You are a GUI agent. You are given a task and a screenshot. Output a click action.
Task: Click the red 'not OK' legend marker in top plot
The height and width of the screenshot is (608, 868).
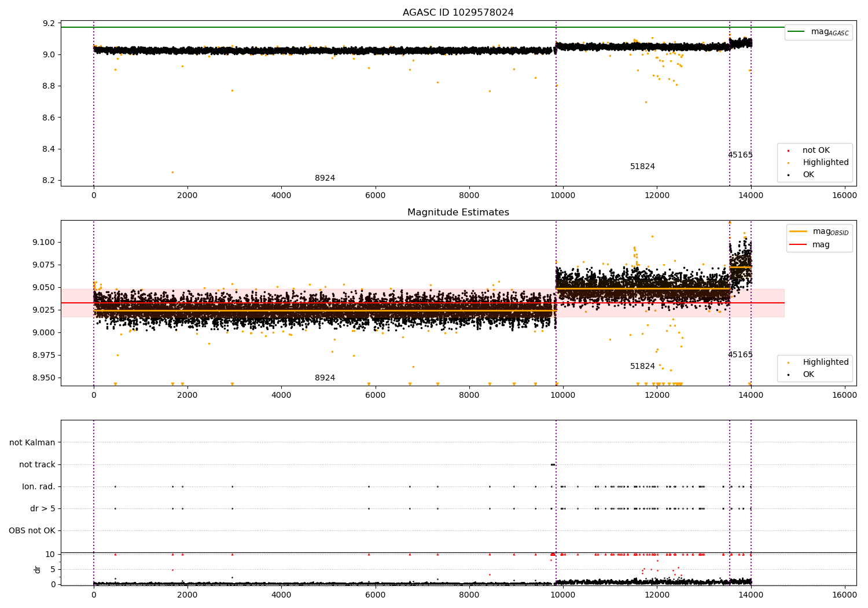tap(788, 151)
